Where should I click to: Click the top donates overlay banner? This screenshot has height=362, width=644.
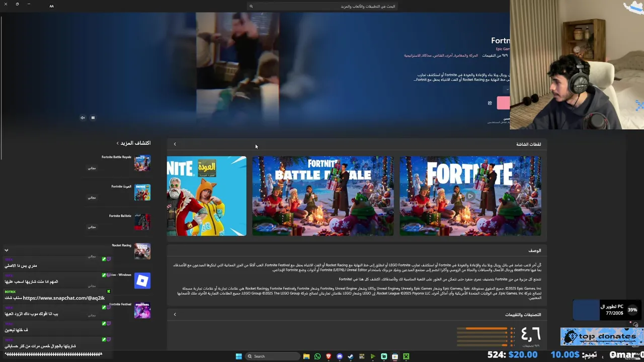[602, 337]
